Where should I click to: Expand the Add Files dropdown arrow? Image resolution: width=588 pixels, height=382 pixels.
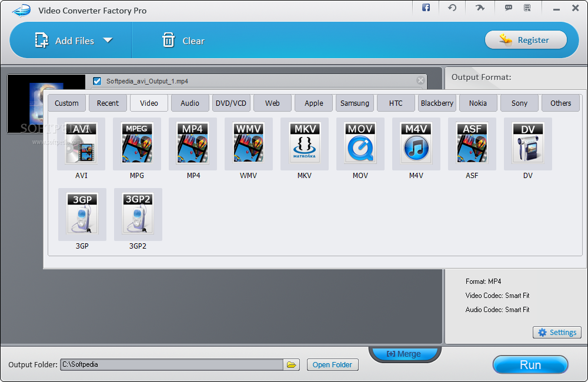click(108, 40)
